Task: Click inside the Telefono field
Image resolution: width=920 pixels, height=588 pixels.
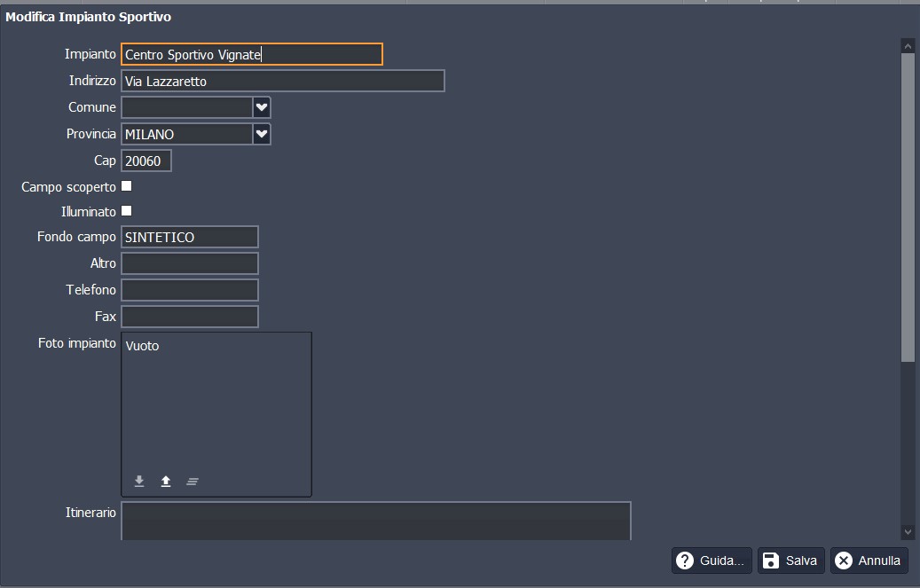Action: pos(189,290)
